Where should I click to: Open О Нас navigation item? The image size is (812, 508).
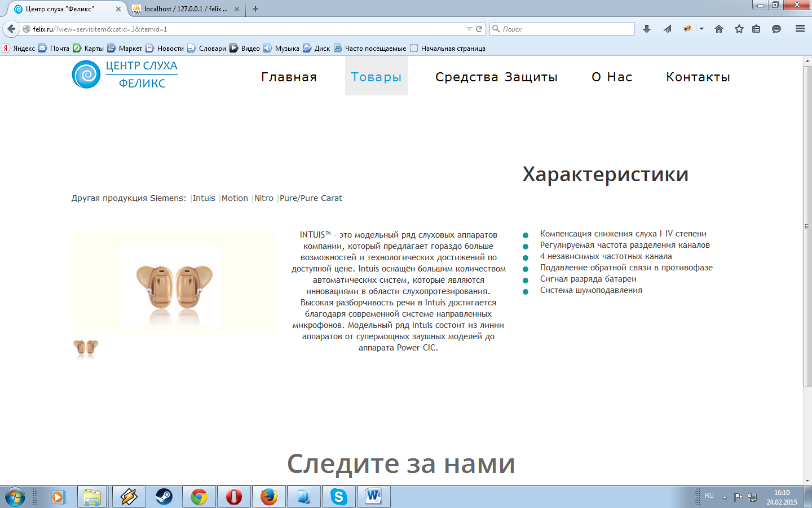[612, 77]
